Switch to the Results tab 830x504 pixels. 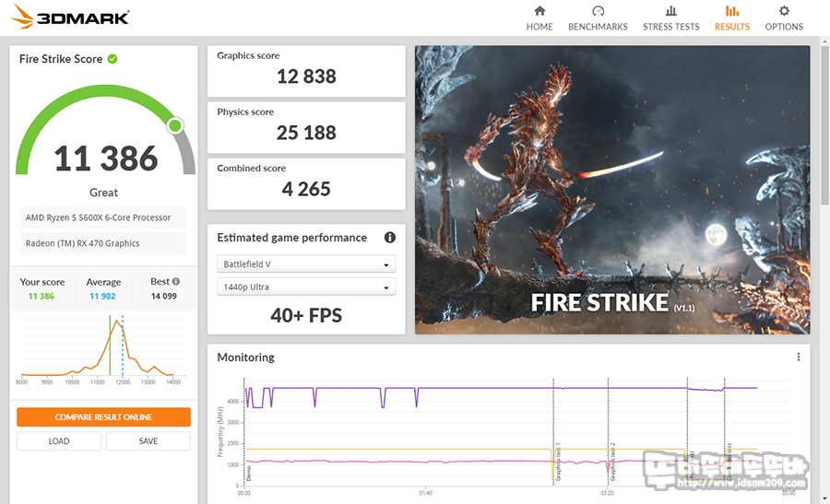[732, 18]
